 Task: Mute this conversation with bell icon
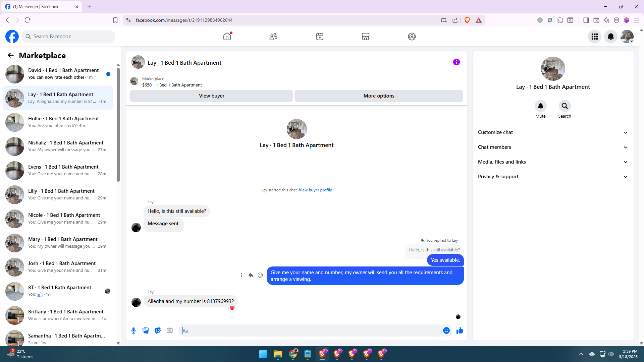540,106
